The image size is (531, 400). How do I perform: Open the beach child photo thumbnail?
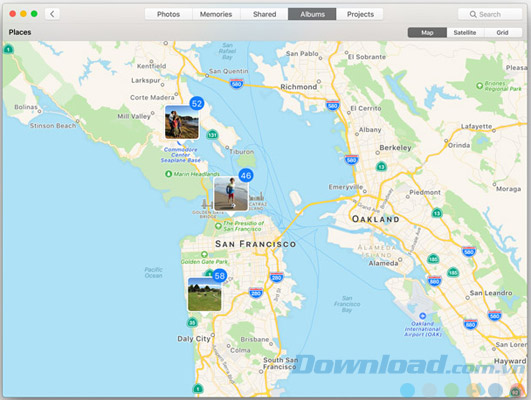pyautogui.click(x=231, y=194)
